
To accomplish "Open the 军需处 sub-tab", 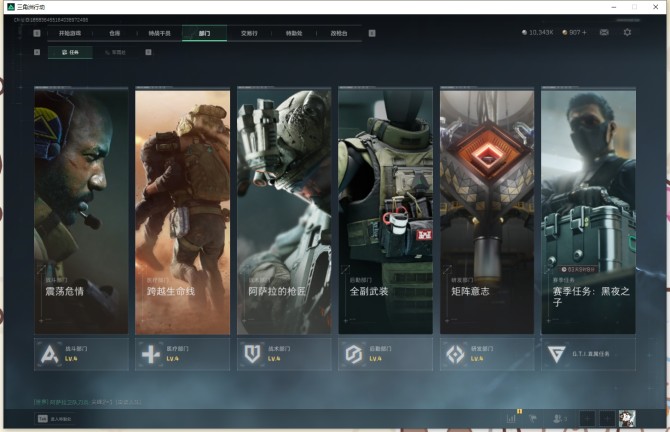I will click(115, 52).
